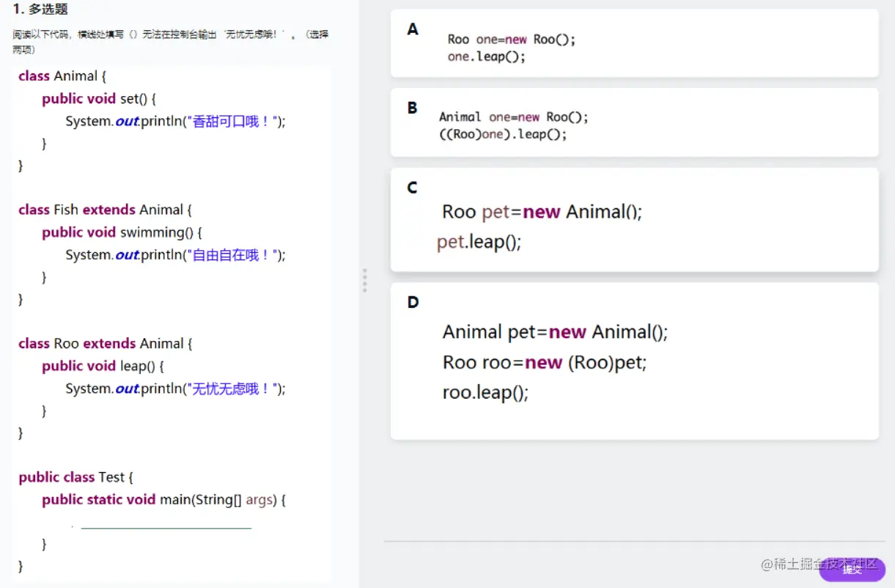This screenshot has height=588, width=895.
Task: Click the 'Roo one=new Roo();' code snippet
Action: (512, 40)
